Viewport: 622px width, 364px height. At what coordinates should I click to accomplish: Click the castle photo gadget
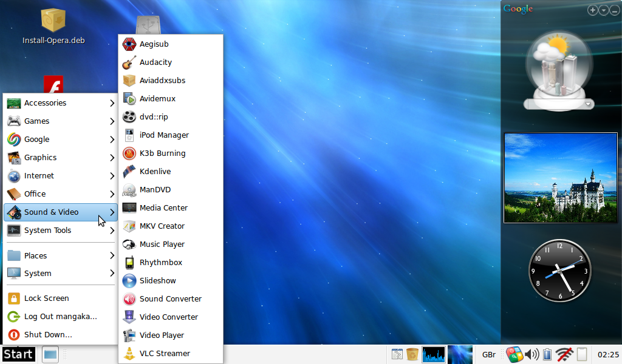click(x=561, y=178)
